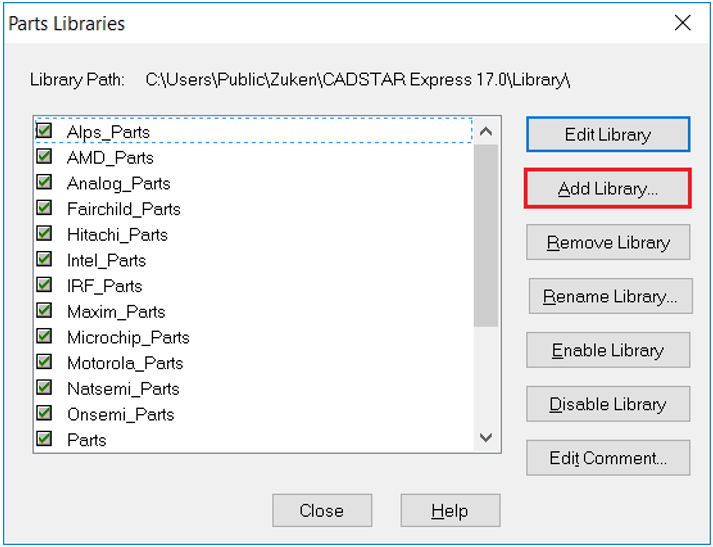Screen dimensions: 713x547
Task: Disable the Microchip_Parts checkbox
Action: (44, 336)
